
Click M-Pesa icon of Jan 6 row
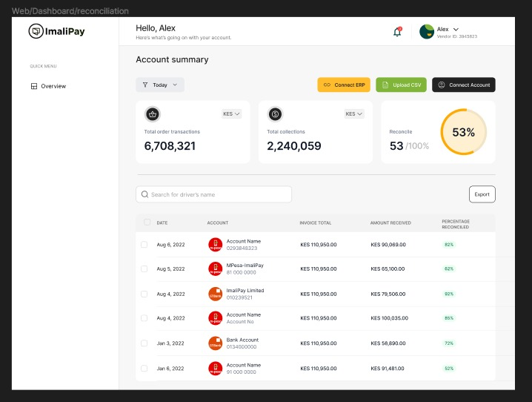coord(215,369)
